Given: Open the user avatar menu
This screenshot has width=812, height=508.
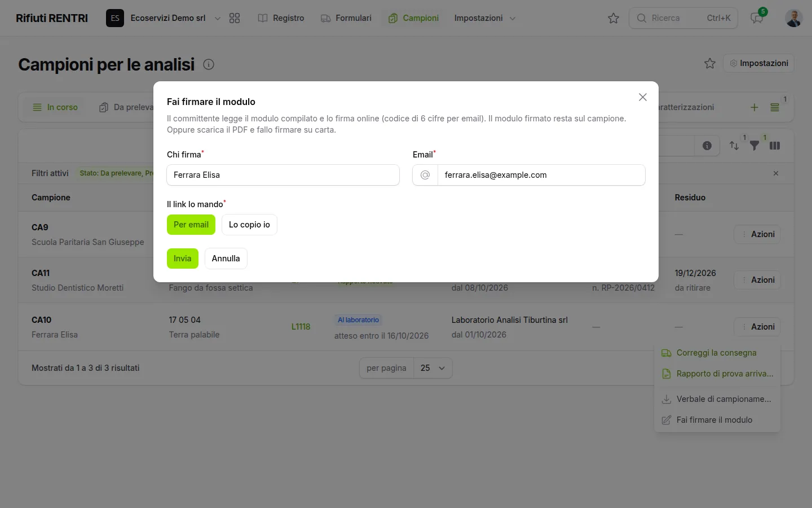Looking at the screenshot, I should [794, 18].
